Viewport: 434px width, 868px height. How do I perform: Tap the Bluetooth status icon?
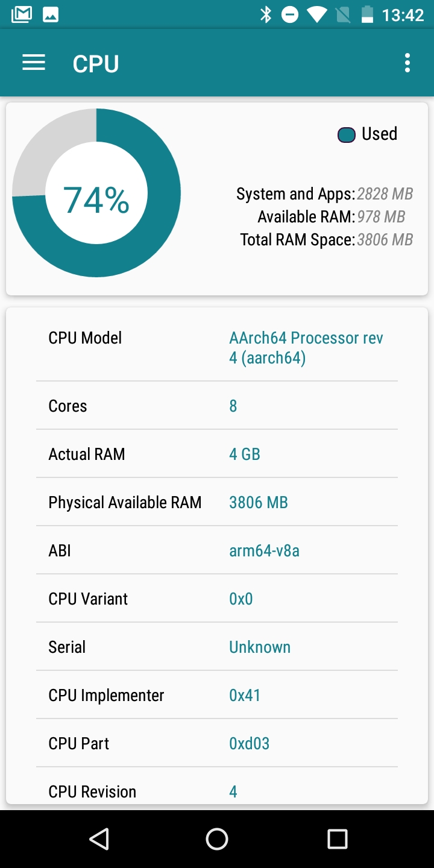point(266,14)
